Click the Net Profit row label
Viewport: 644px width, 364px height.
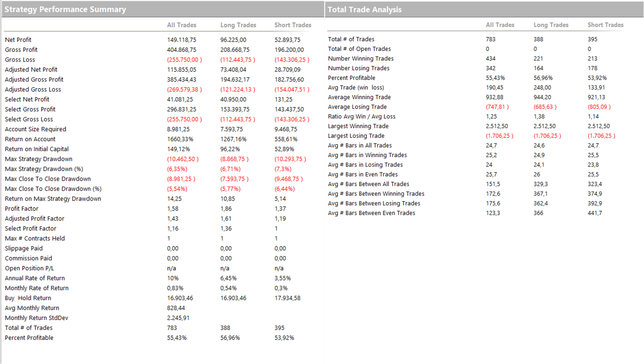click(18, 40)
